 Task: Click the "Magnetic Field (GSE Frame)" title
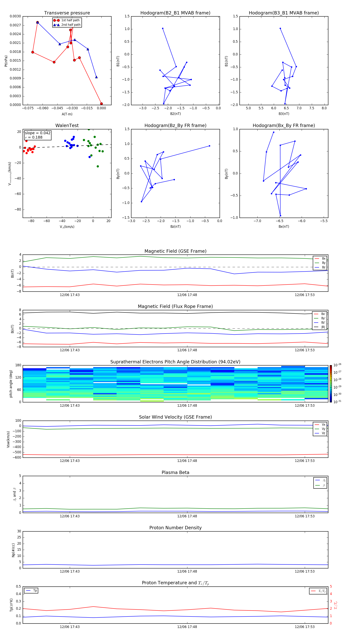coord(175,251)
